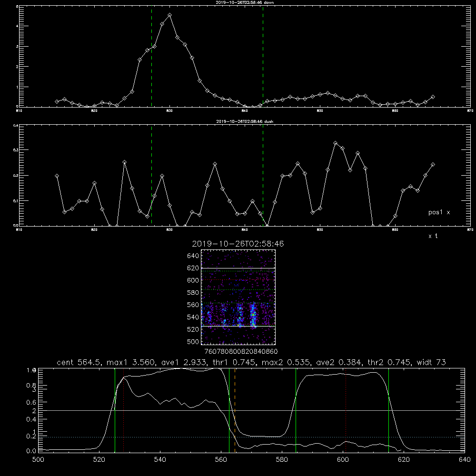
Task: Click bottom plot x-axis label 500
Action: (x=38, y=460)
